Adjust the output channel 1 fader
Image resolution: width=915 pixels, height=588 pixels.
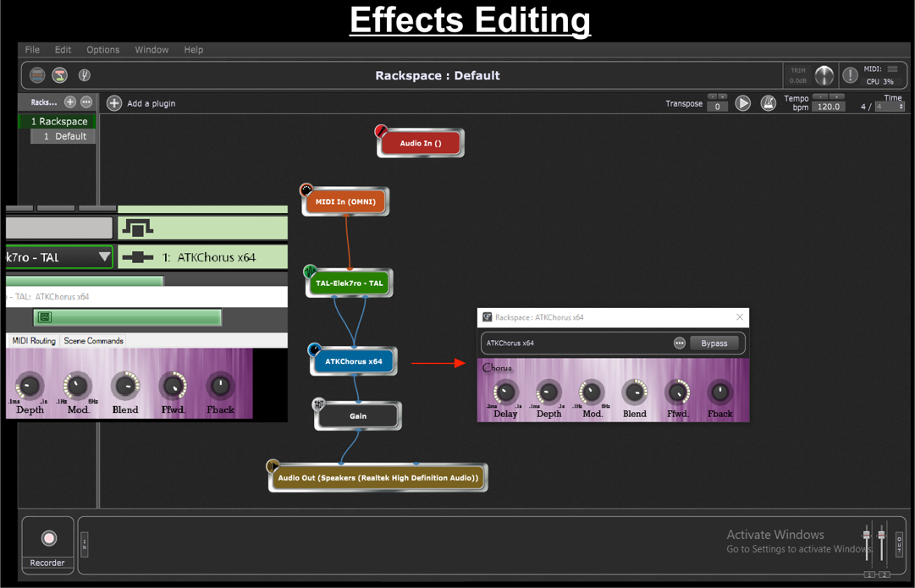pyautogui.click(x=867, y=535)
